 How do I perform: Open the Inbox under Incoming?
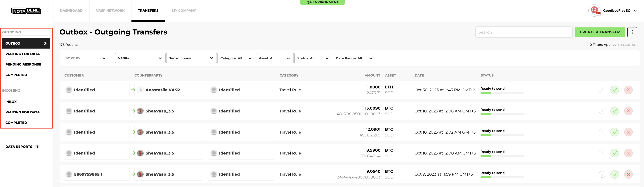[11, 102]
